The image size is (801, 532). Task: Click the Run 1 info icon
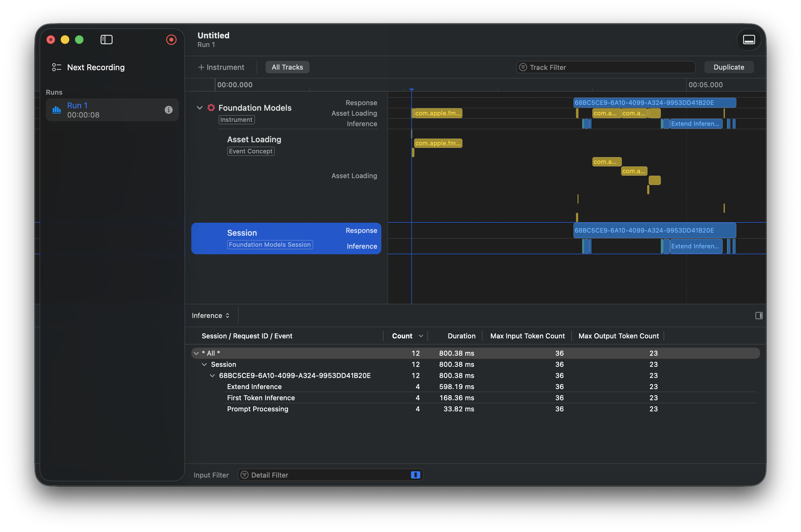coord(168,110)
